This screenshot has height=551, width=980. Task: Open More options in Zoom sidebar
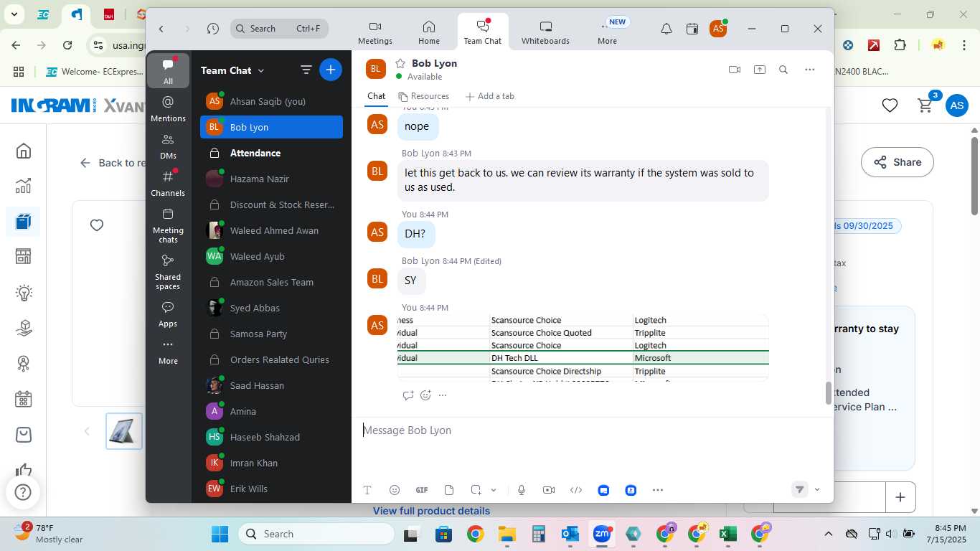[x=168, y=352]
